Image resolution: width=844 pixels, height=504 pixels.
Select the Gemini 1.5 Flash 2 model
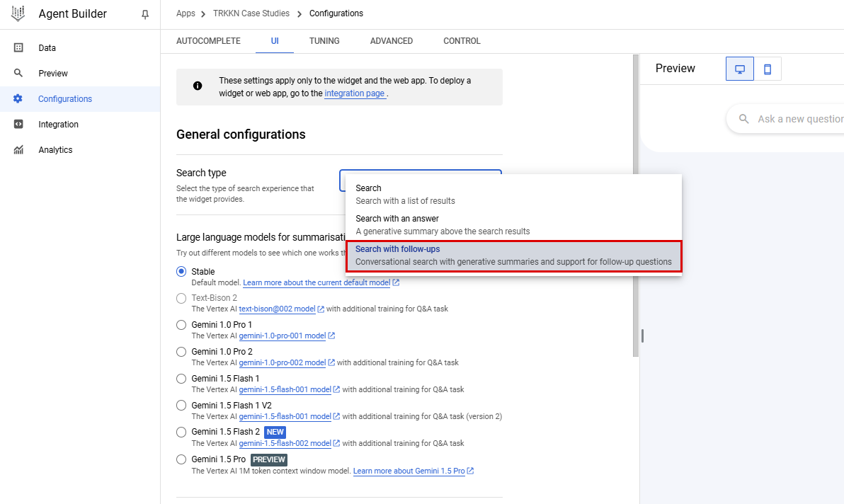[x=181, y=432]
